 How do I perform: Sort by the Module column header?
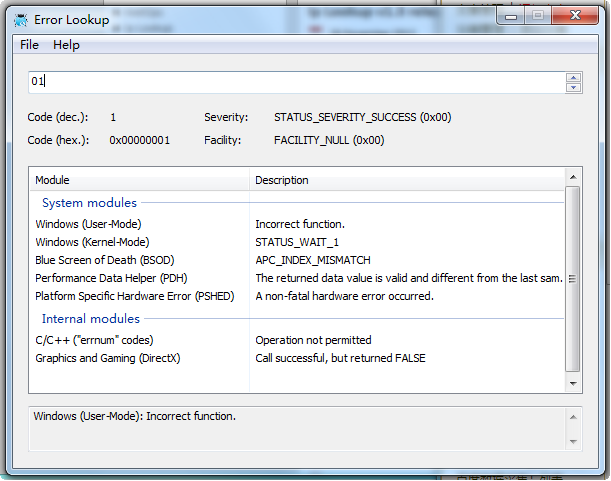[140, 180]
